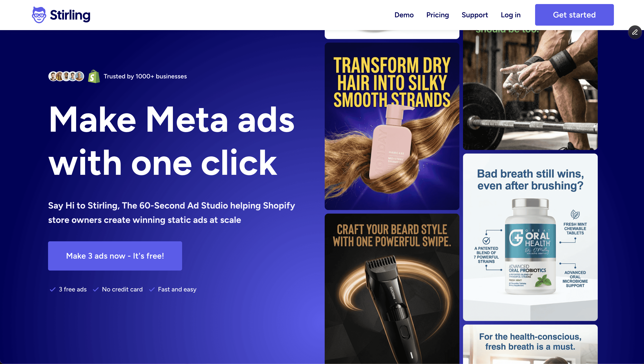This screenshot has height=364, width=644.
Task: Click the checkmark beside 3 free ads
Action: click(53, 289)
